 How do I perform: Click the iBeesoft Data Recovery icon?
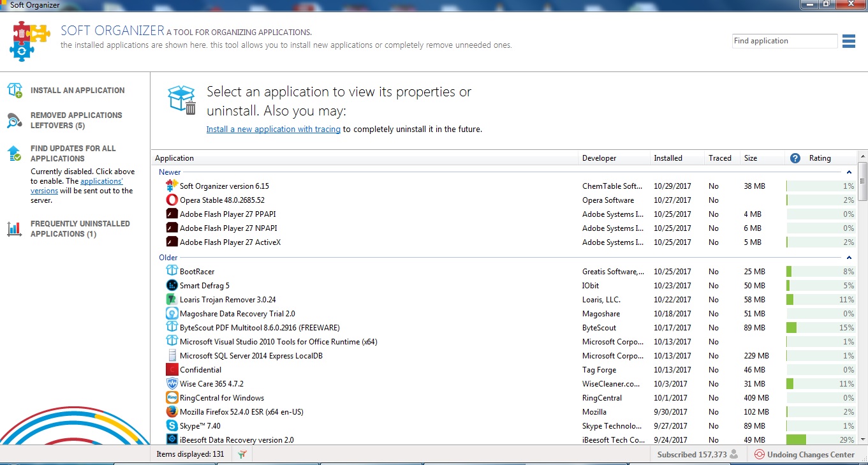tap(172, 440)
